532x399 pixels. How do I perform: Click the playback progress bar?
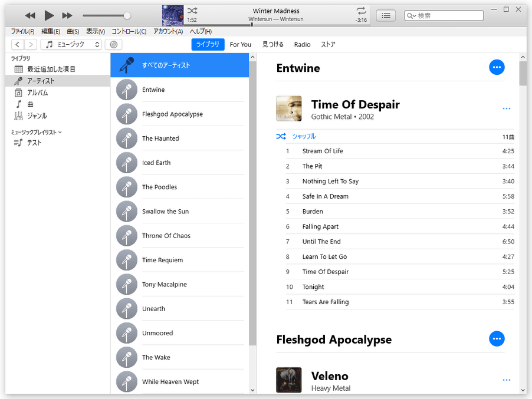(276, 25)
